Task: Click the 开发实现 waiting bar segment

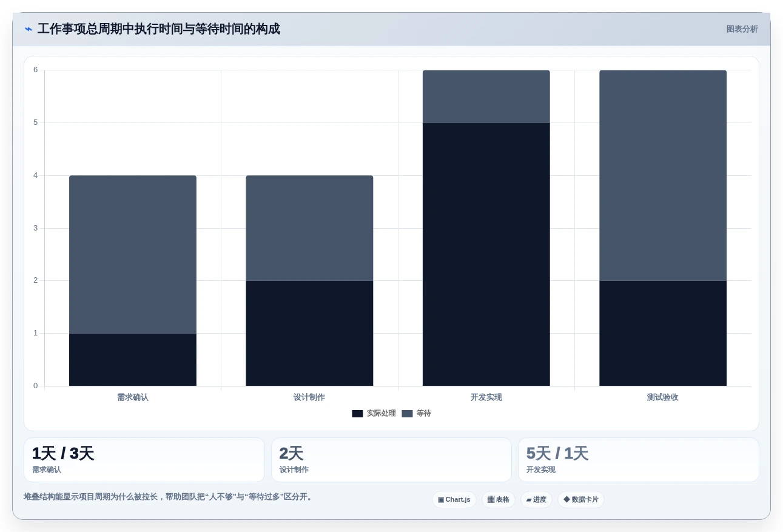Action: 486,96
